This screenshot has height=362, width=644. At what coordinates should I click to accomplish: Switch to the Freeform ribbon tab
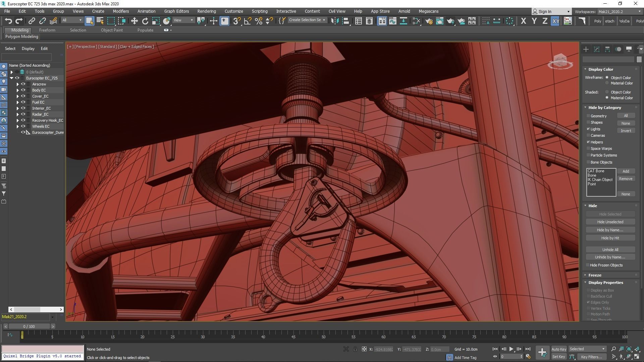coord(47,30)
